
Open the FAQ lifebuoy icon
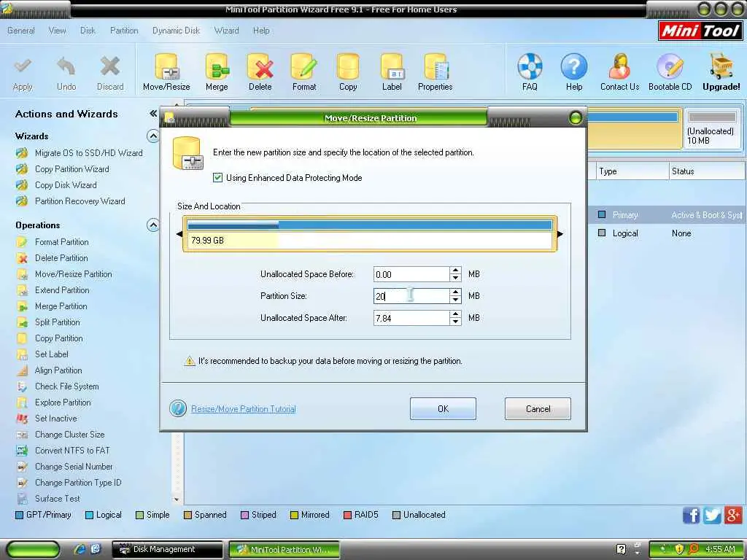530,66
